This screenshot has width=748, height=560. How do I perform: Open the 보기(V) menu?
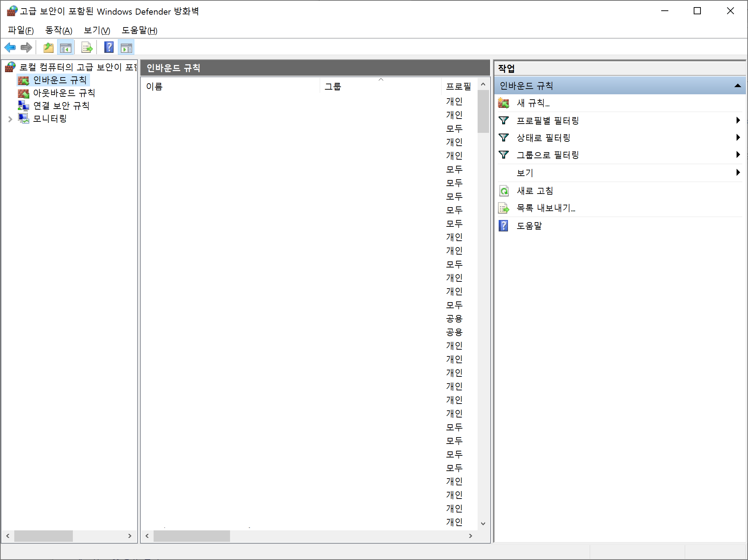pos(97,30)
